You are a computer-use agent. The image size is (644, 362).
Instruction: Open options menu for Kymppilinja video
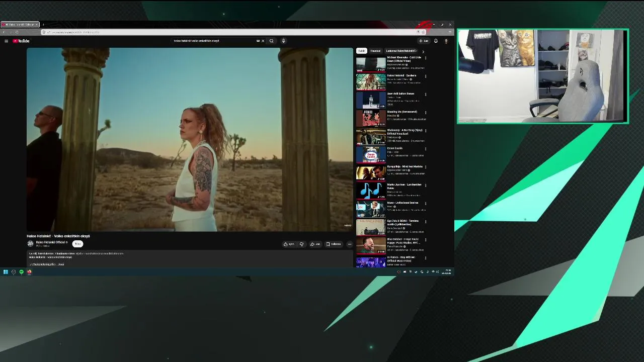tap(426, 167)
